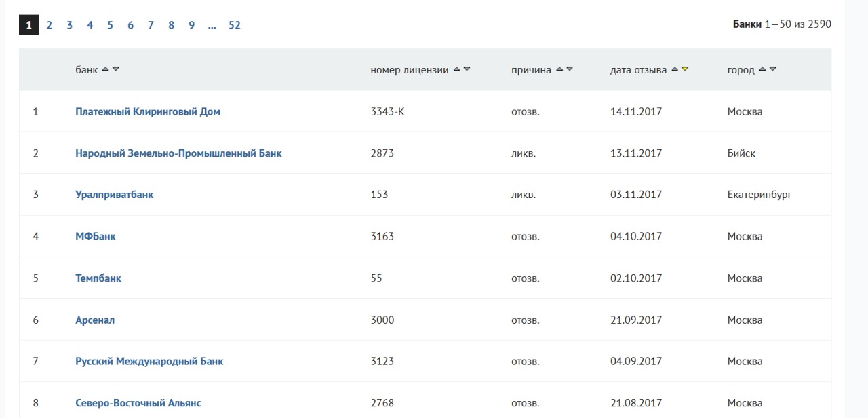Click row number 4
Screen dimensions: 868x418
[x=36, y=236]
